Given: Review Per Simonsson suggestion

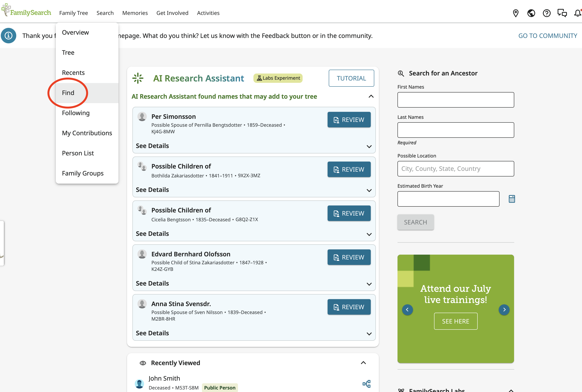Looking at the screenshot, I should click(x=349, y=120).
